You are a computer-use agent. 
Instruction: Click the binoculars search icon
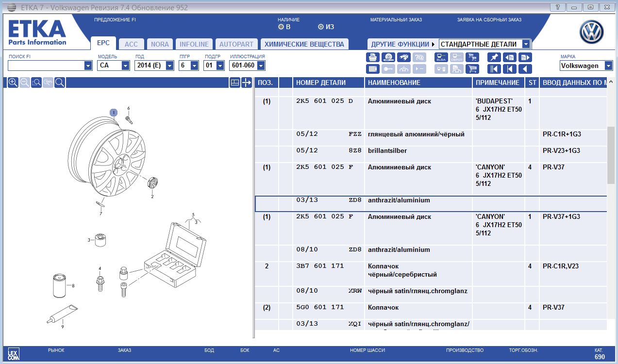[404, 57]
